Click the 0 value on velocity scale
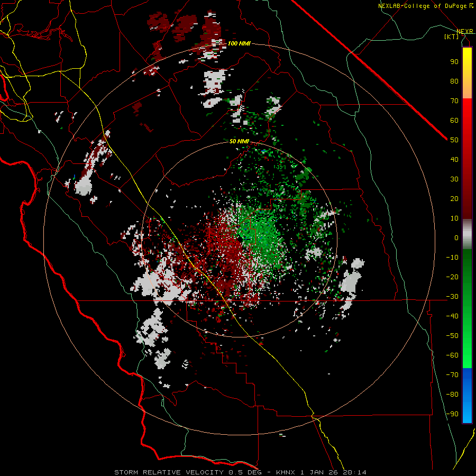The height and width of the screenshot is (476, 476). (456, 237)
